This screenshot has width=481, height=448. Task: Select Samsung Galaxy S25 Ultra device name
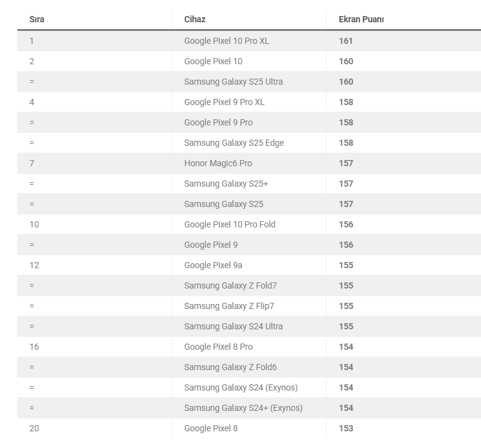[x=233, y=82]
